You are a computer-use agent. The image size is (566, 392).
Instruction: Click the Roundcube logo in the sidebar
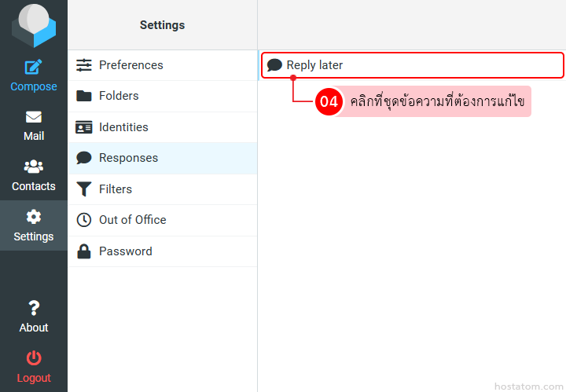tap(34, 25)
